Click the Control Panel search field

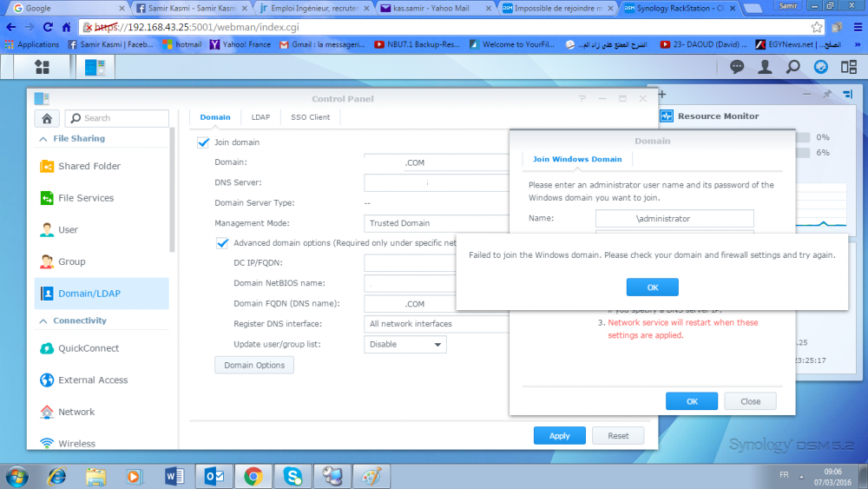[x=117, y=118]
